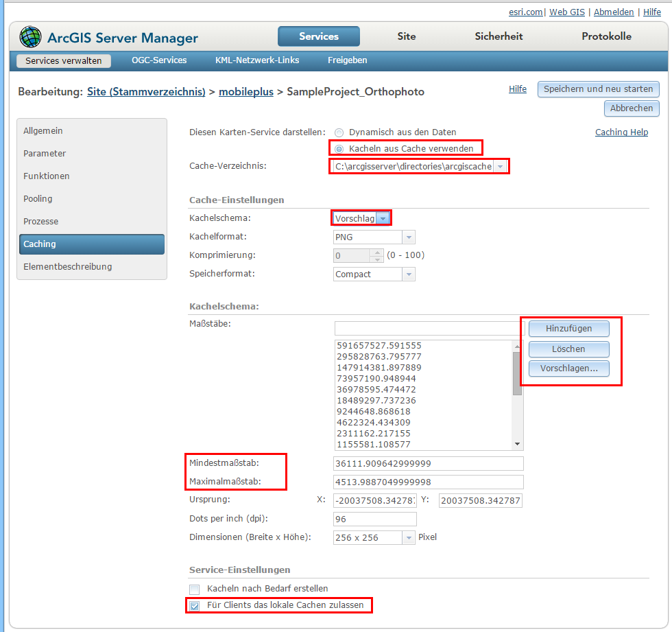
Task: Click the ArcGIS Server Manager globe logo
Action: pyautogui.click(x=30, y=37)
